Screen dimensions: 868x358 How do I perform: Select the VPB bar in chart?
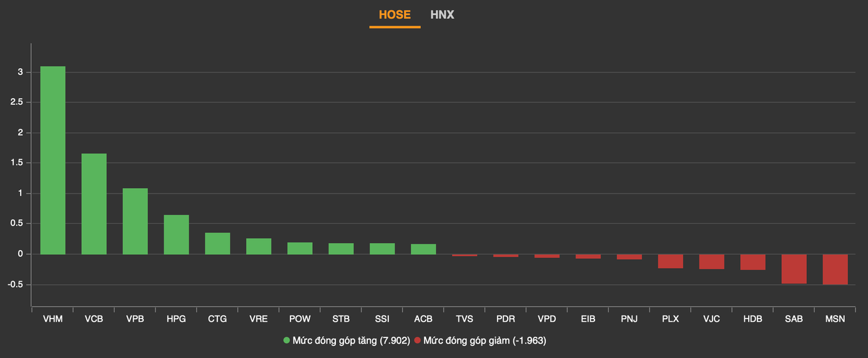coord(135,221)
